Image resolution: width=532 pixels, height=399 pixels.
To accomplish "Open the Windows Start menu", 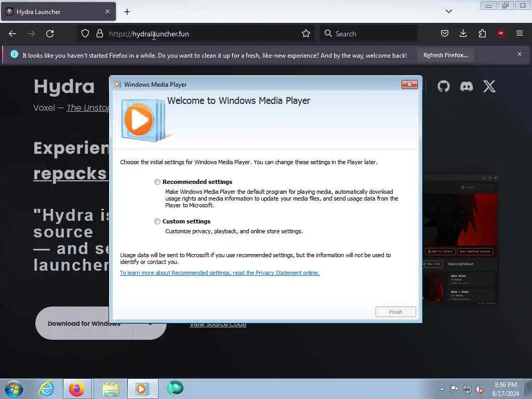I will (14, 389).
